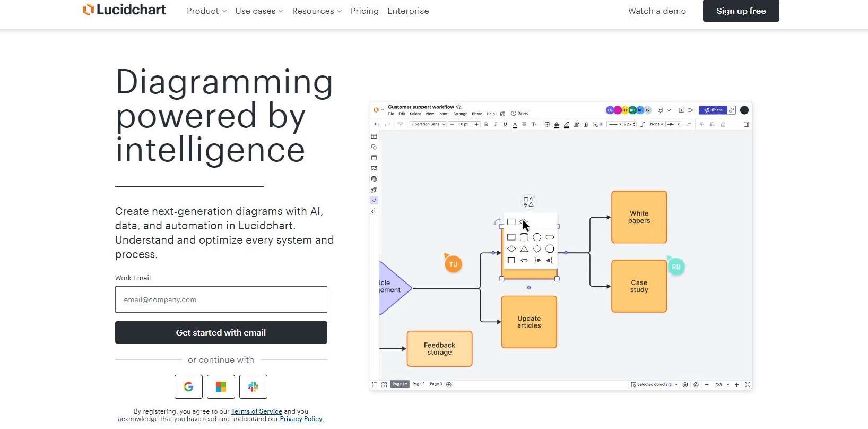Image resolution: width=868 pixels, height=429 pixels.
Task: Click the text color A icon in toolbar
Action: pos(515,125)
